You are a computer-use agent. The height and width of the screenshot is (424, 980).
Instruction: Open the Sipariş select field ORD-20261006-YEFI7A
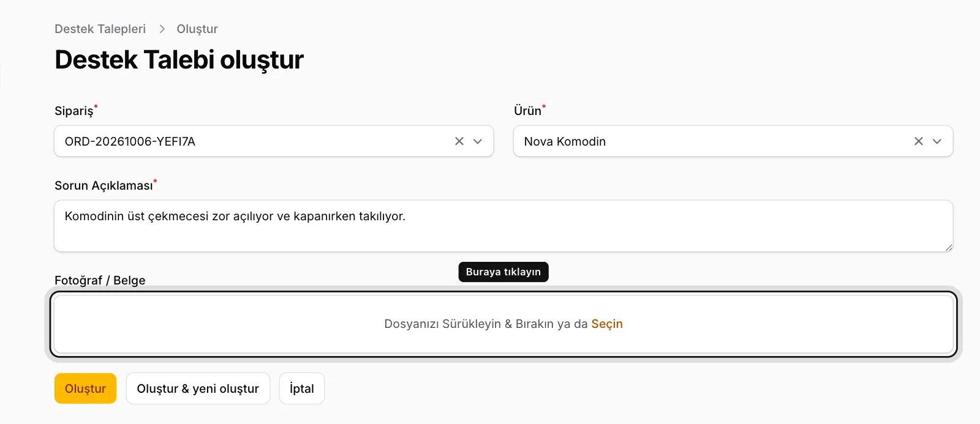[274, 141]
